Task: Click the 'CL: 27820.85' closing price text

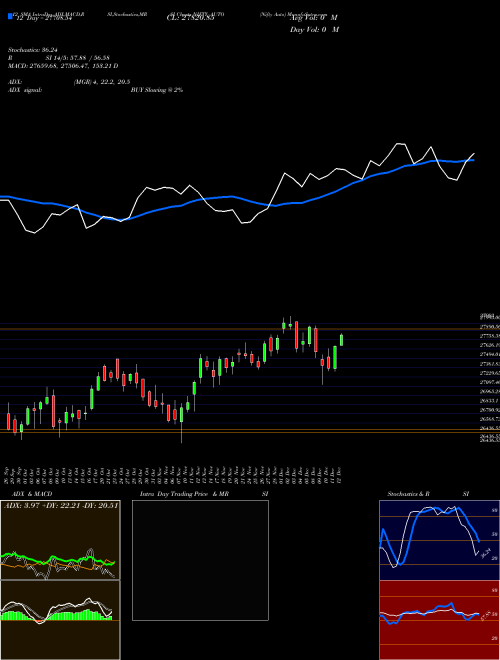Action: click(x=191, y=18)
